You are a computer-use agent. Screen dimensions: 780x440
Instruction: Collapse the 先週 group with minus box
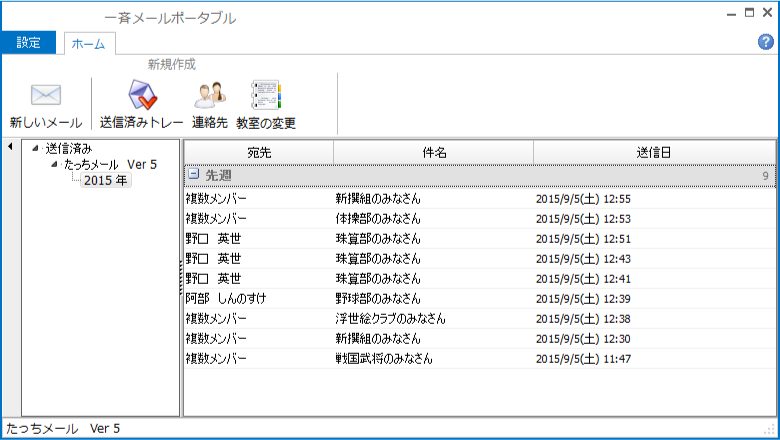[x=194, y=174]
